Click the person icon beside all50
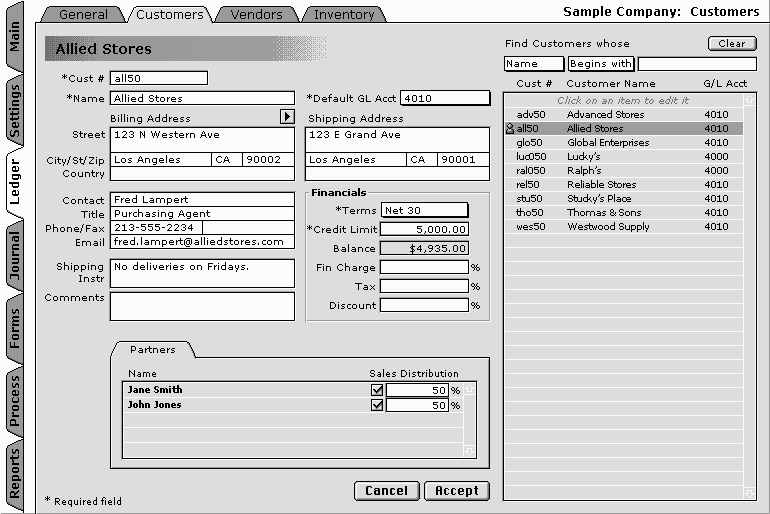This screenshot has width=770, height=514. coord(510,129)
